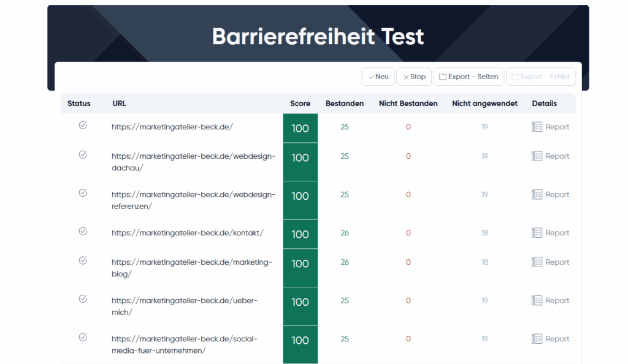This screenshot has height=364, width=628.
Task: Open Report link for homepage row
Action: (x=557, y=127)
